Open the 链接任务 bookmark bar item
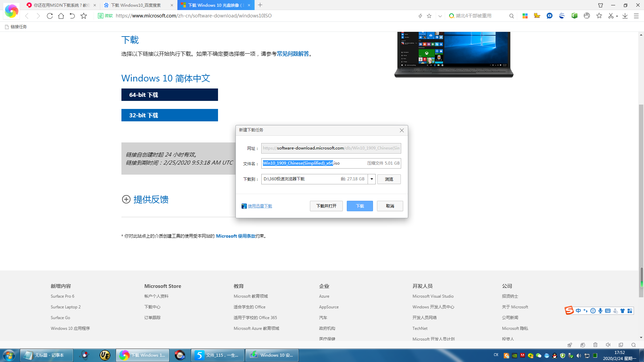 pyautogui.click(x=16, y=27)
